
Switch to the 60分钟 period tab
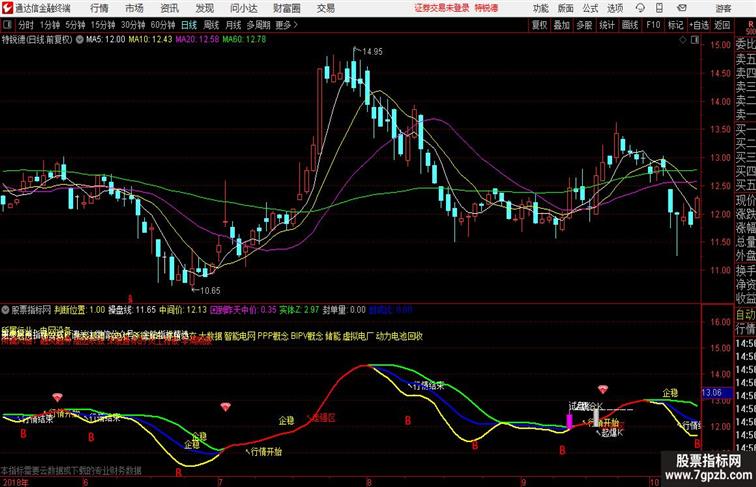click(163, 25)
